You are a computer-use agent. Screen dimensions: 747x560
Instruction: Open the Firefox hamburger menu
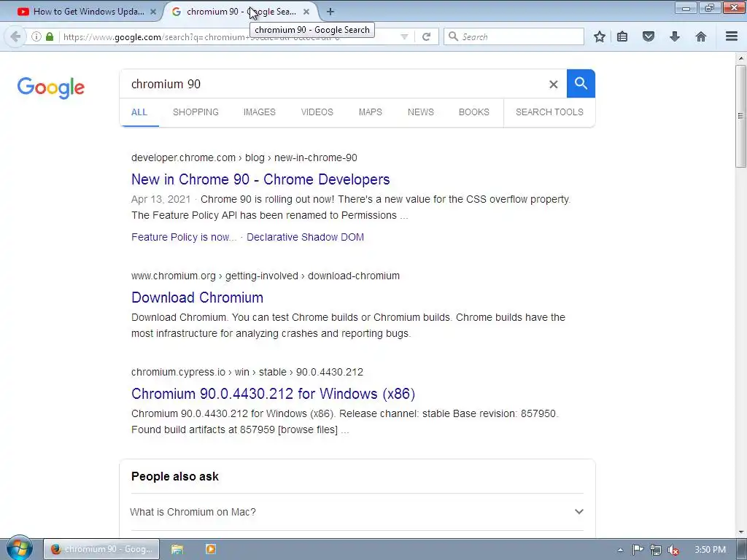click(732, 36)
